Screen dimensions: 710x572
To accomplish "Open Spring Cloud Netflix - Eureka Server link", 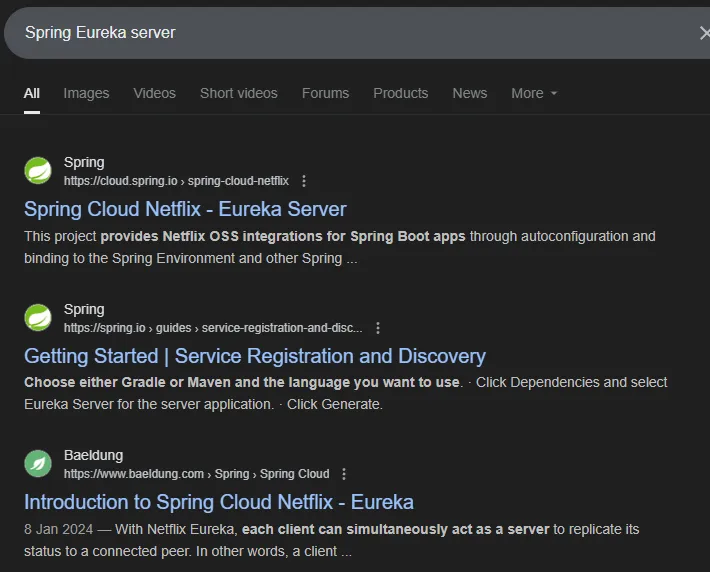I will 185,209.
